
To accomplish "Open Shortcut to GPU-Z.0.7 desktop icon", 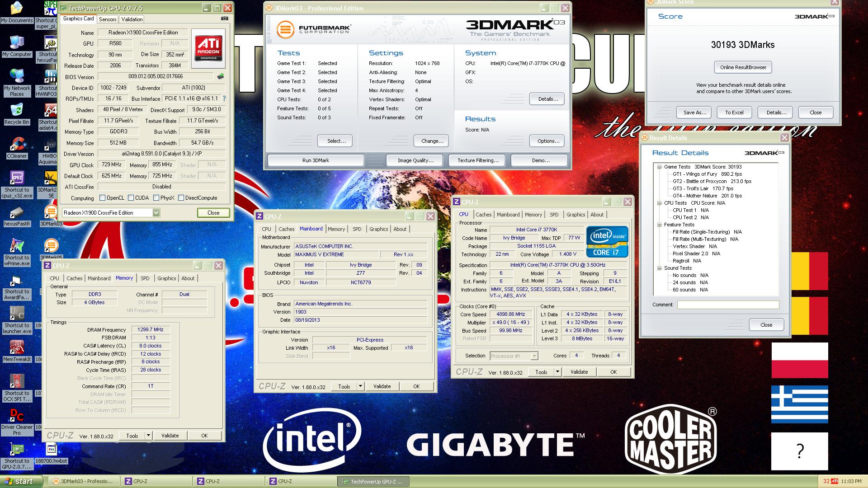I will pyautogui.click(x=17, y=456).
